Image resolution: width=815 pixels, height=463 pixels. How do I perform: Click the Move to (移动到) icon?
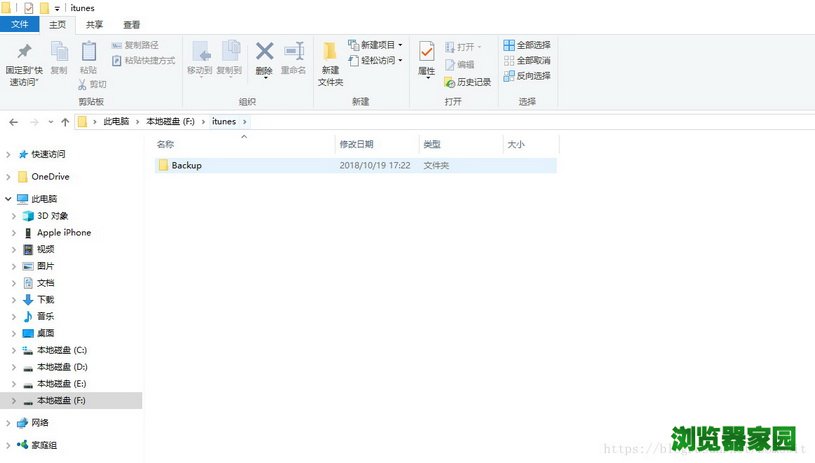[200, 53]
